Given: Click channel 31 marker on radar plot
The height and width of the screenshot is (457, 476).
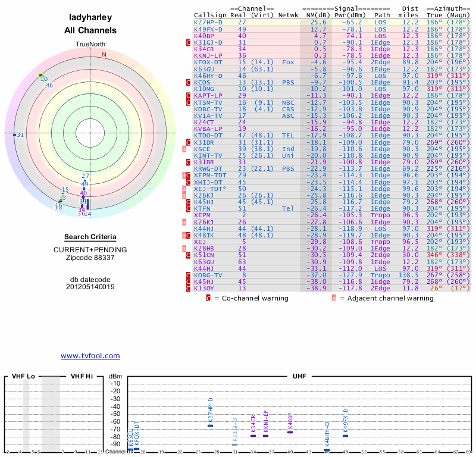Looking at the screenshot, I should click(14, 135).
